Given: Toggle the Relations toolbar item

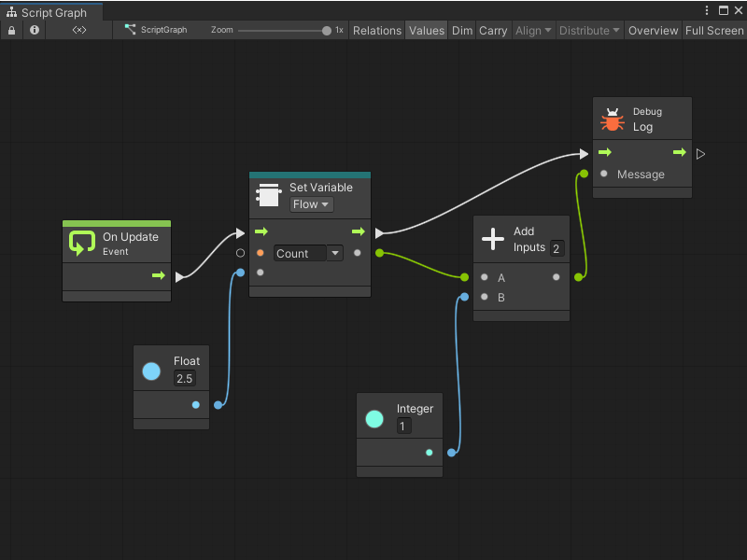Looking at the screenshot, I should 377,30.
